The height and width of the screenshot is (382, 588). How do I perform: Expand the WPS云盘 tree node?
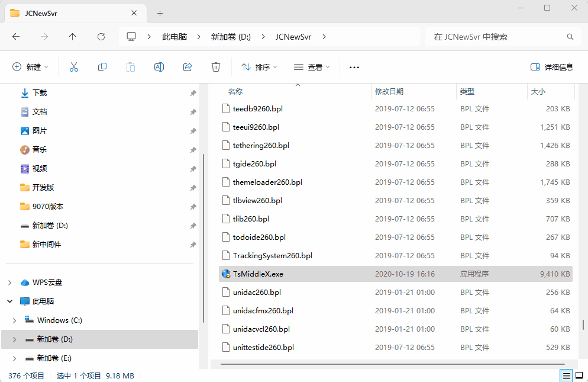[x=9, y=283]
